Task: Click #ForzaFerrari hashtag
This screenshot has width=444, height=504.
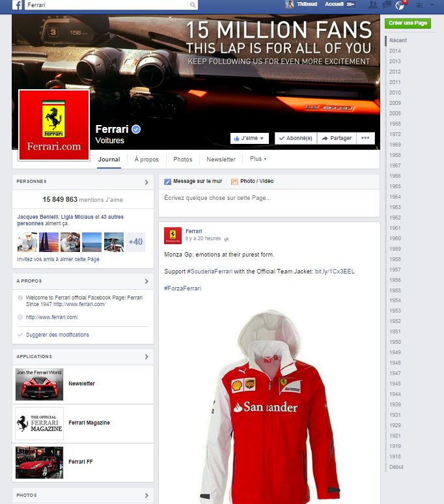Action: 182,288
